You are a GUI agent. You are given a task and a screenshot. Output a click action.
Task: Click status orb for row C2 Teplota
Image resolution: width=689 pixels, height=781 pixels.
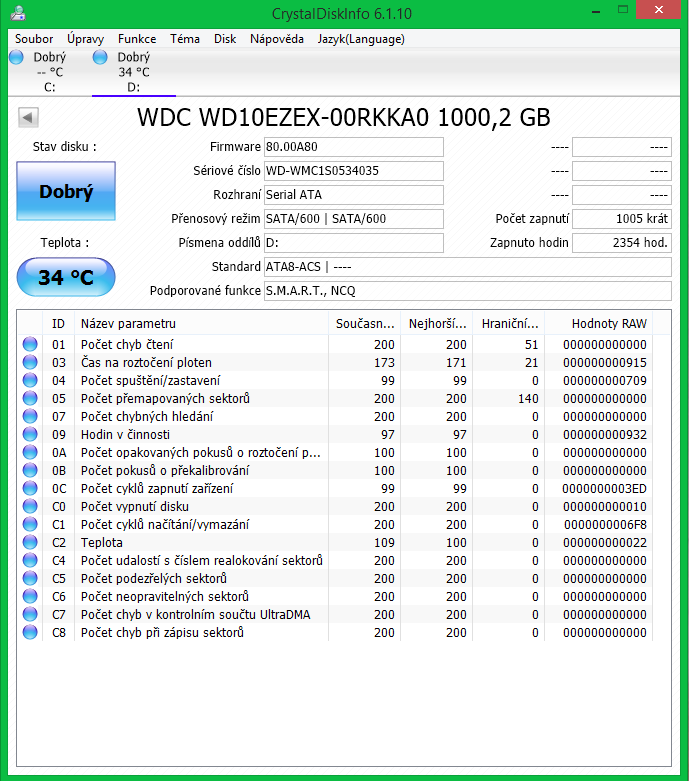(x=30, y=542)
